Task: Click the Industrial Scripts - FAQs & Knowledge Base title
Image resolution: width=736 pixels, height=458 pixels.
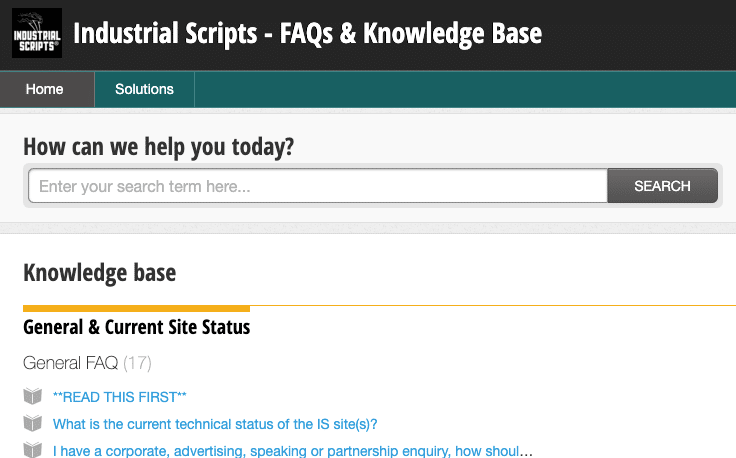Action: coord(307,33)
